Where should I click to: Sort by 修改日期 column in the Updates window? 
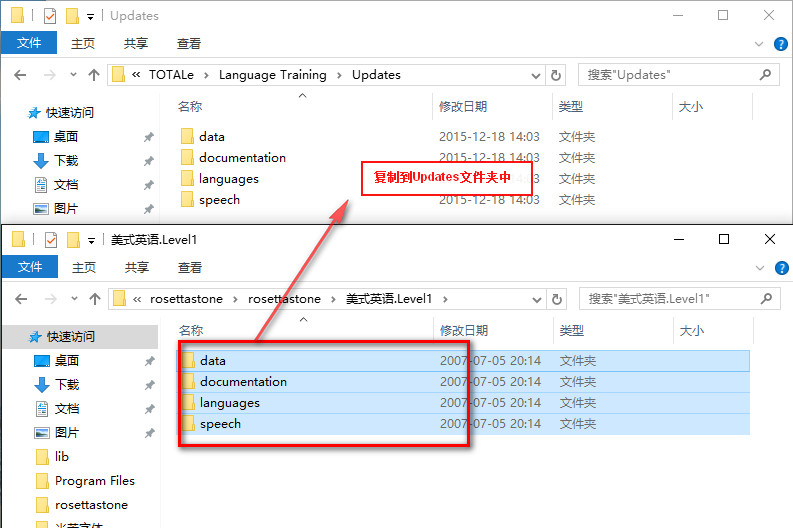click(463, 107)
